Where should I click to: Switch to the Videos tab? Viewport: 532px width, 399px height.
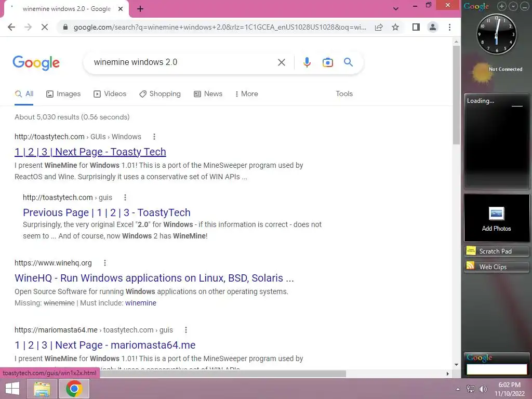tap(110, 94)
